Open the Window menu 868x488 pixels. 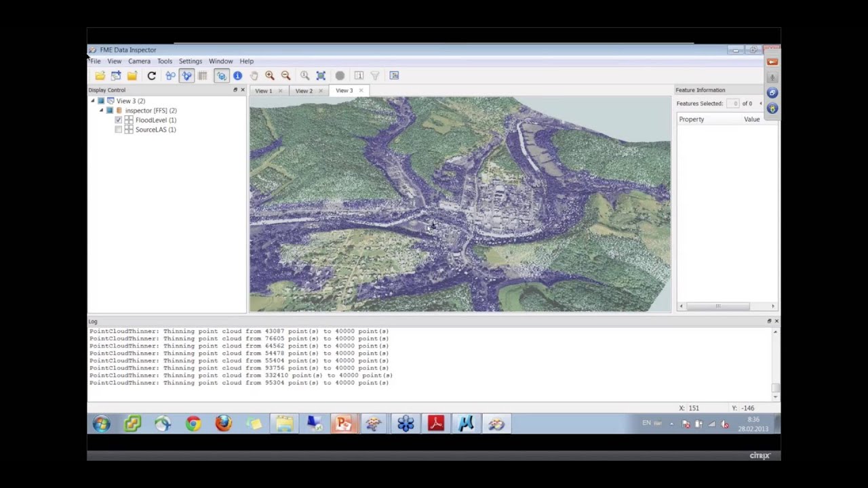click(221, 61)
